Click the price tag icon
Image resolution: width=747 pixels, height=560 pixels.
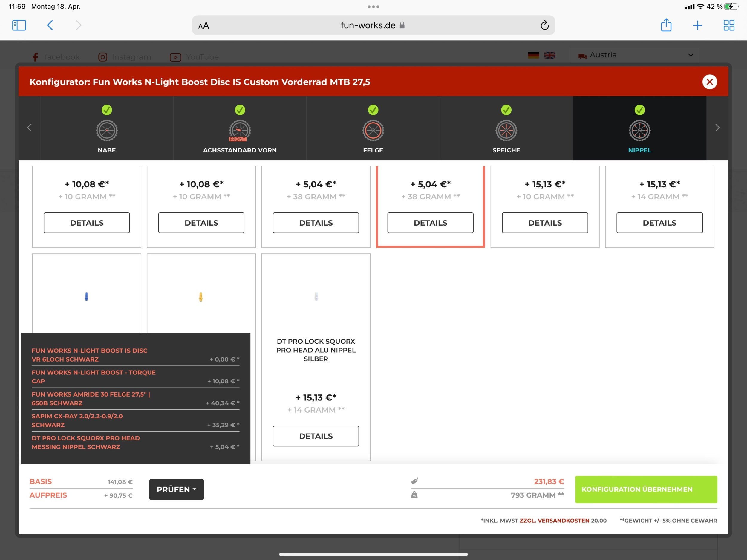[414, 481]
